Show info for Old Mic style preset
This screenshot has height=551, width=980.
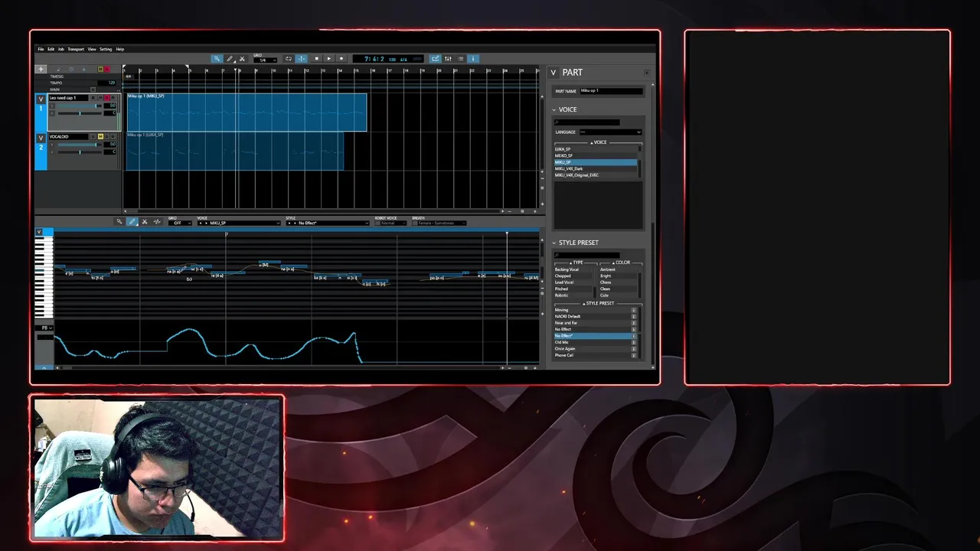click(633, 342)
